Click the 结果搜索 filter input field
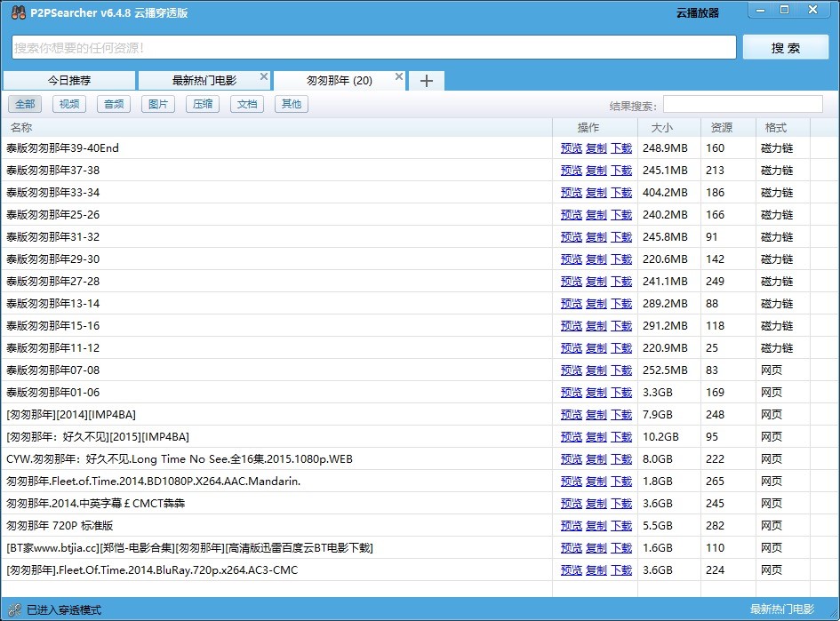Image resolution: width=840 pixels, height=621 pixels. 742,104
